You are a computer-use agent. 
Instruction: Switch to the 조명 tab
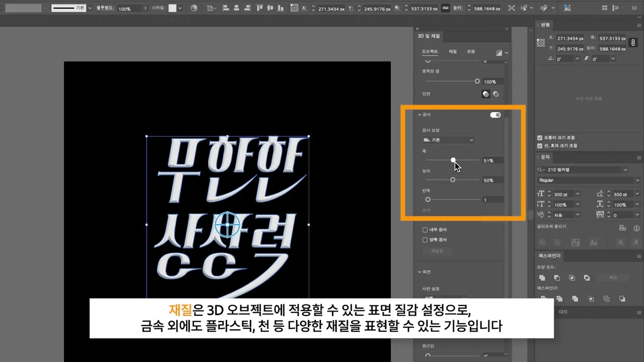(x=471, y=51)
